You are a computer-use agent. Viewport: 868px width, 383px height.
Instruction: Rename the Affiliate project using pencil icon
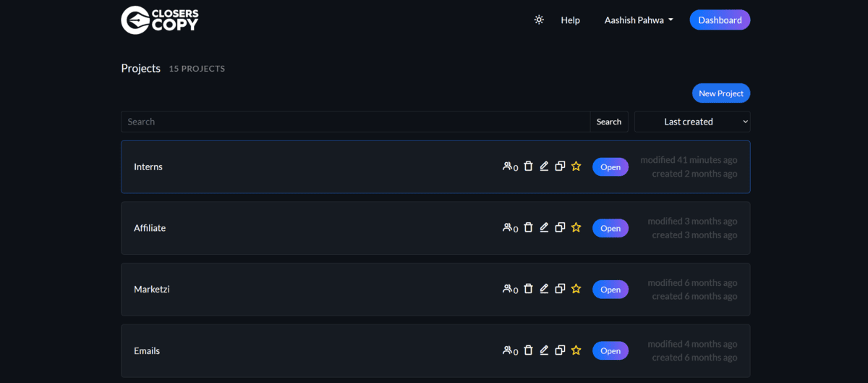pos(544,227)
